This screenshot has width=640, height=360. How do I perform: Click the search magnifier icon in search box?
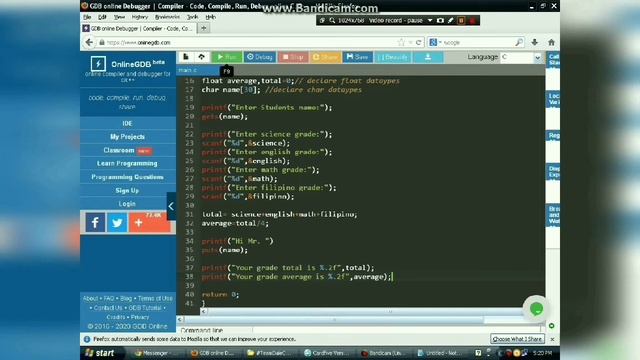pos(519,42)
